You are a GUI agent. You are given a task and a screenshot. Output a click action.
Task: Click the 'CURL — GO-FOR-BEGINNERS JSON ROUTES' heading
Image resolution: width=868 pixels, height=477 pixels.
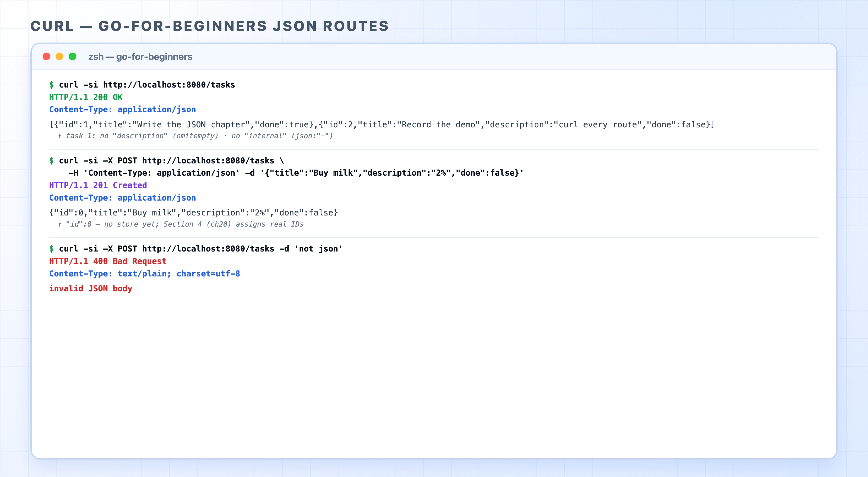(210, 26)
